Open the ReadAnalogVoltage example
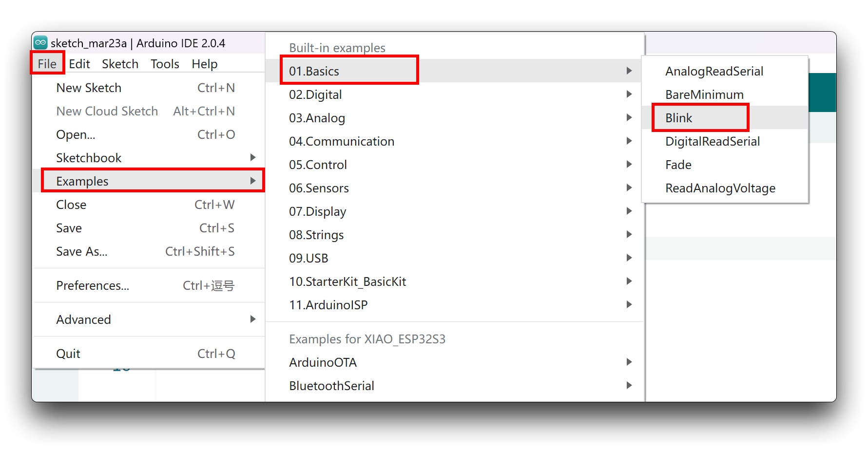Screen dimensions: 868x449 [725, 188]
